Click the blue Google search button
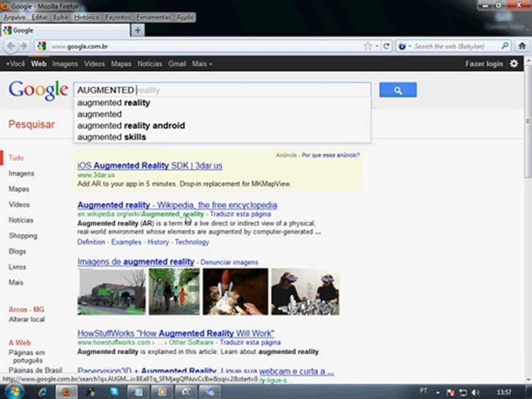The image size is (532, 399). (x=398, y=90)
